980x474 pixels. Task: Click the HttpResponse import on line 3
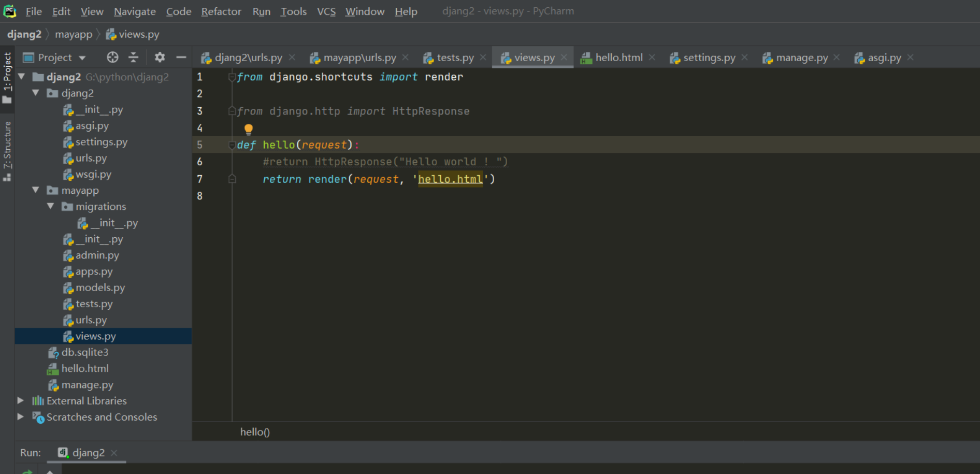[430, 111]
